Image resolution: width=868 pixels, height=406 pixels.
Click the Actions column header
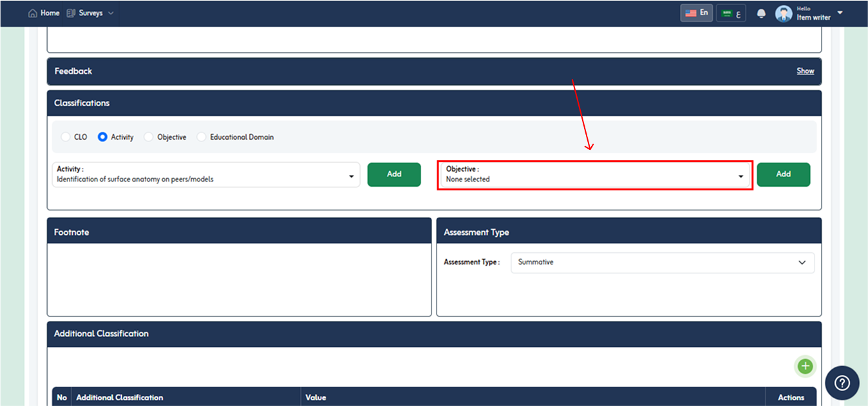point(791,397)
